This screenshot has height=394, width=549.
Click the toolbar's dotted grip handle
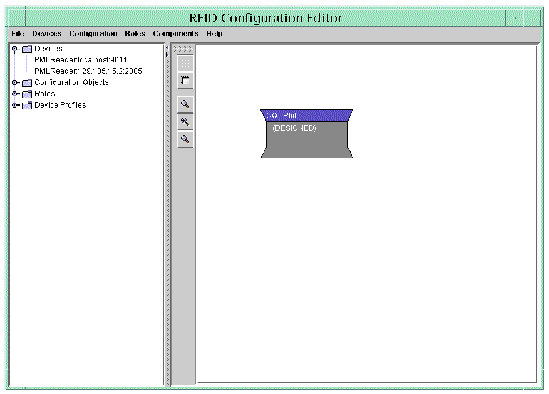tap(183, 49)
